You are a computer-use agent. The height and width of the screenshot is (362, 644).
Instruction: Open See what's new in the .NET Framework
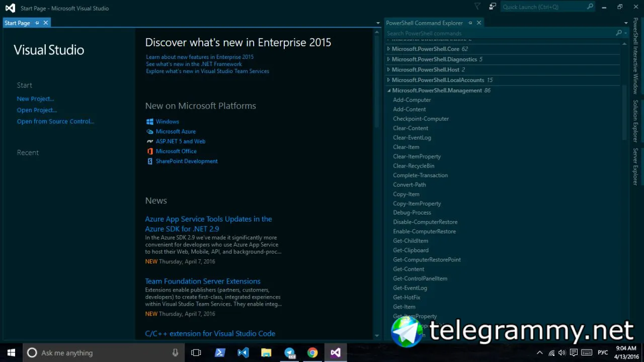click(x=194, y=64)
